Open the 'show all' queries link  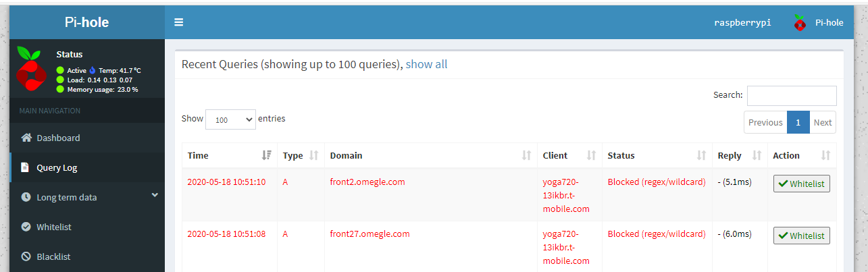coord(426,64)
